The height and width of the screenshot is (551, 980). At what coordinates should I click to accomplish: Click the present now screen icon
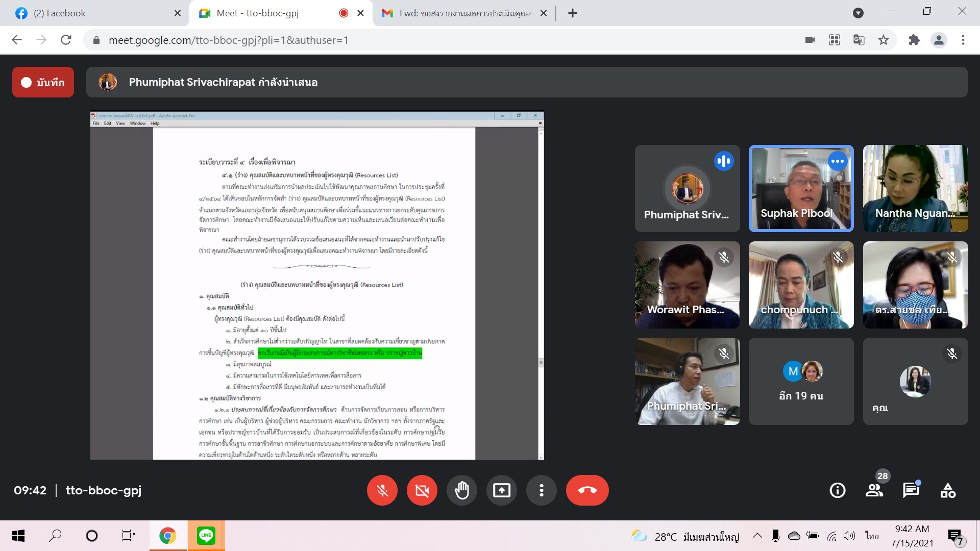pos(501,490)
